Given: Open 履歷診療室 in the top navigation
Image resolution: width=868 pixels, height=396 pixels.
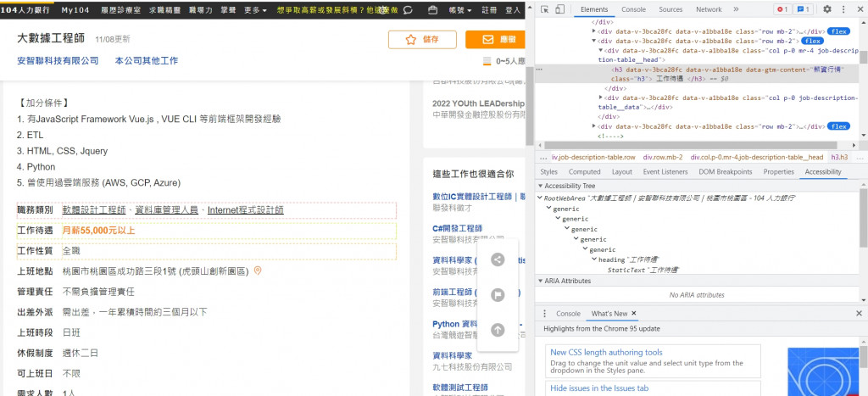Looking at the screenshot, I should pyautogui.click(x=120, y=10).
